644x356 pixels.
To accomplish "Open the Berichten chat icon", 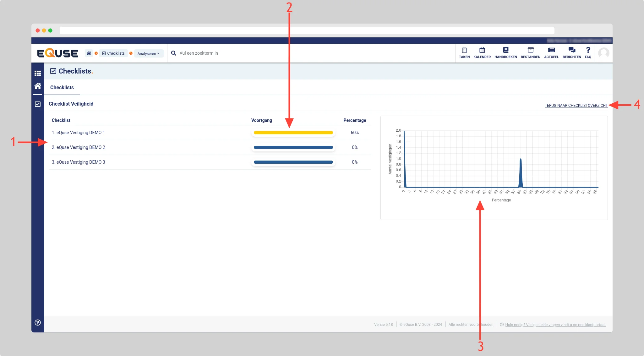I will (x=572, y=50).
